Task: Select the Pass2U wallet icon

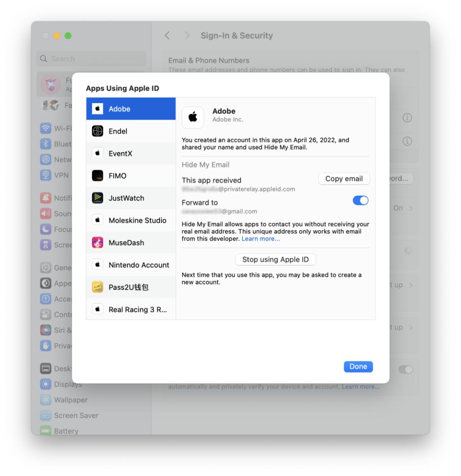Action: coord(97,287)
